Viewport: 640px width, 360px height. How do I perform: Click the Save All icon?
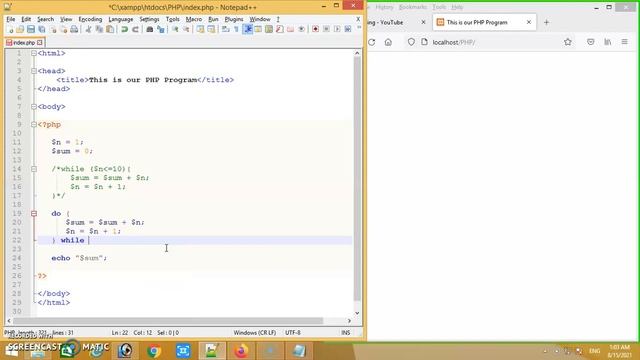pyautogui.click(x=42, y=29)
